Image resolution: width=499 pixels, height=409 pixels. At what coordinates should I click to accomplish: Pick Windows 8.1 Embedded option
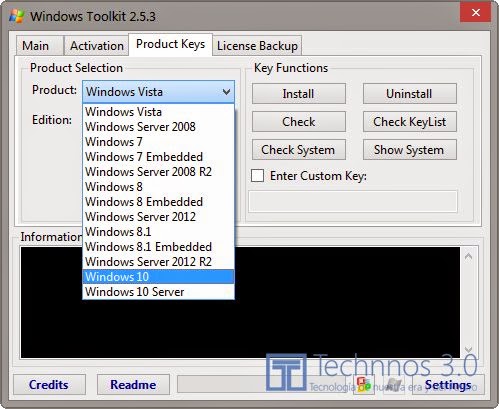158,247
